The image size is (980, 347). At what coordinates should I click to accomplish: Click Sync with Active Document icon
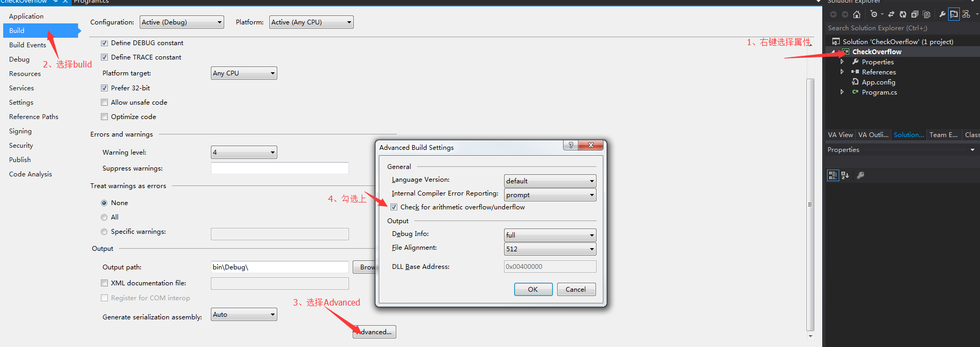(891, 14)
